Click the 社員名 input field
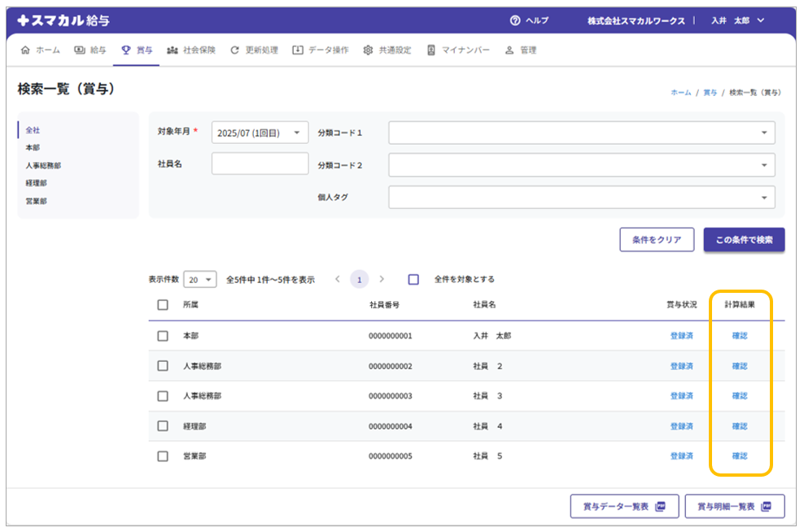The width and height of the screenshot is (804, 532). point(260,164)
